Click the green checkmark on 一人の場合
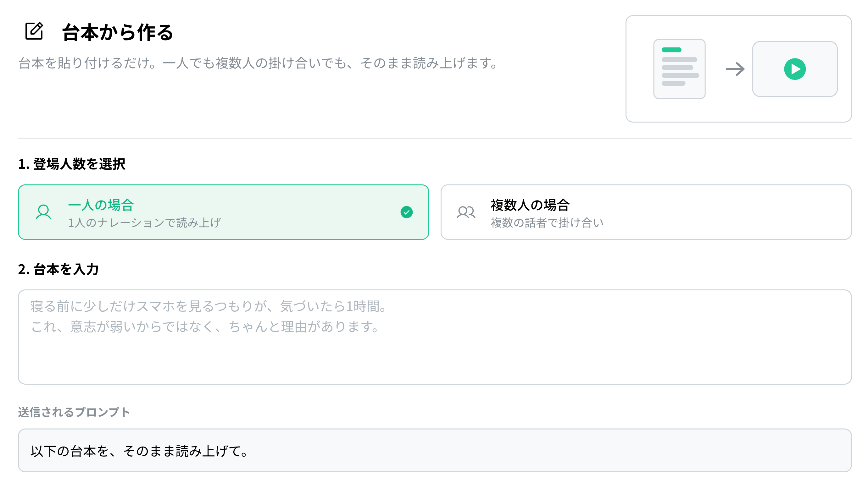This screenshot has height=494, width=868. (406, 212)
